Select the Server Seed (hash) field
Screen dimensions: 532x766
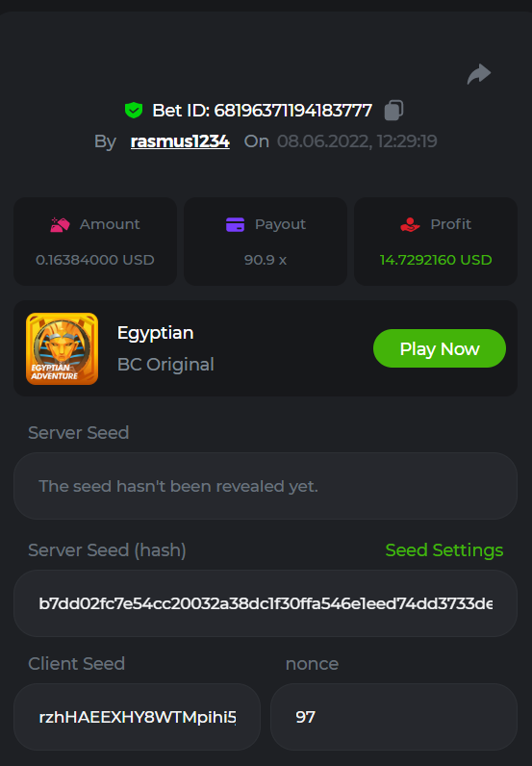coord(266,603)
